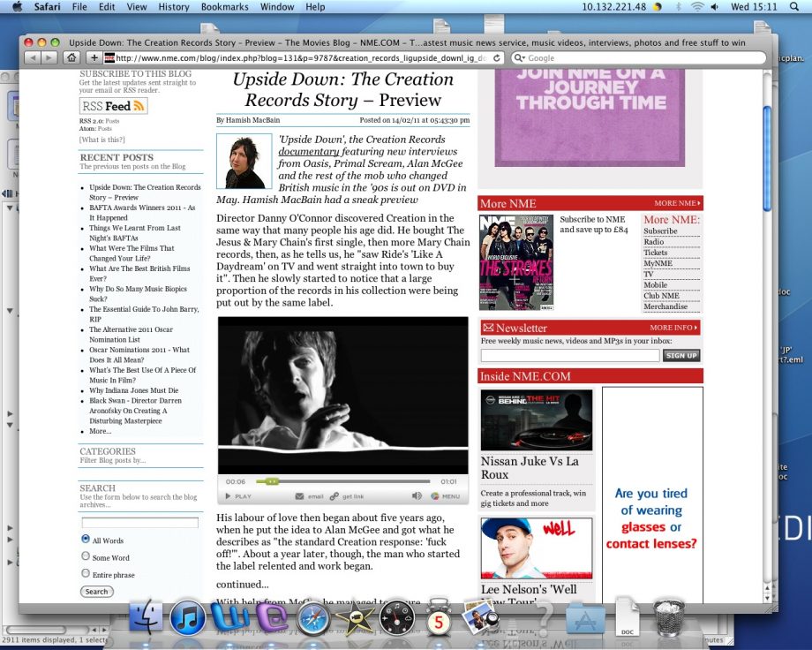This screenshot has width=812, height=650.
Task: Open the DOC file in Dock
Action: click(628, 616)
